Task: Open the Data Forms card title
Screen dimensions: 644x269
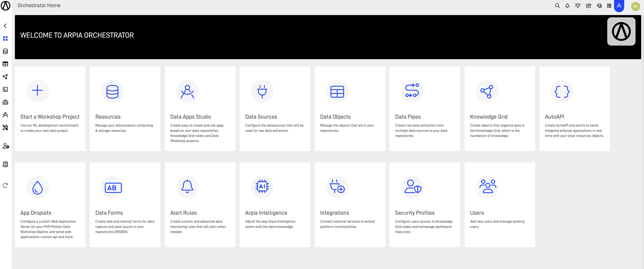Action: [x=109, y=213]
